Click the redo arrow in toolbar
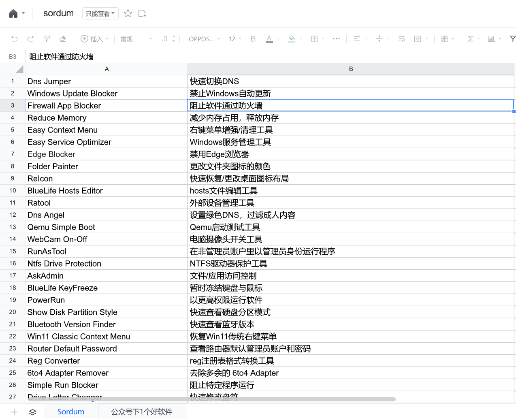Screen dimensions: 516x420 click(x=30, y=39)
